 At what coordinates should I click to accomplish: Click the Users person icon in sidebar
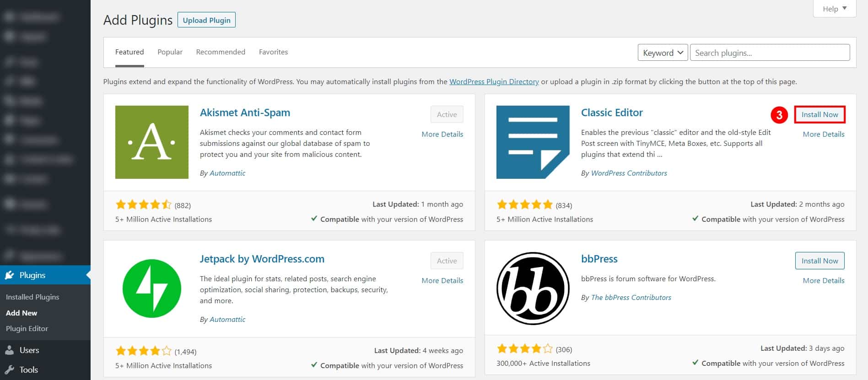coord(10,350)
